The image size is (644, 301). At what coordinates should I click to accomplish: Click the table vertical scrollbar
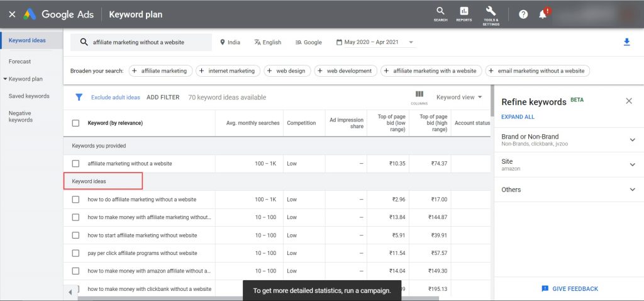pyautogui.click(x=492, y=100)
